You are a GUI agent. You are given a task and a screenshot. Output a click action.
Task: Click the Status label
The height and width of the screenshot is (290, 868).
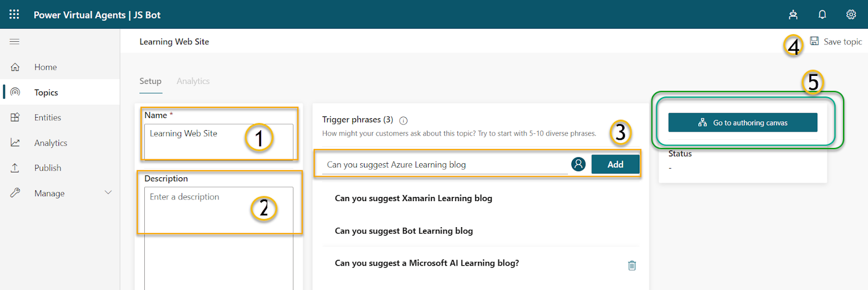click(680, 153)
